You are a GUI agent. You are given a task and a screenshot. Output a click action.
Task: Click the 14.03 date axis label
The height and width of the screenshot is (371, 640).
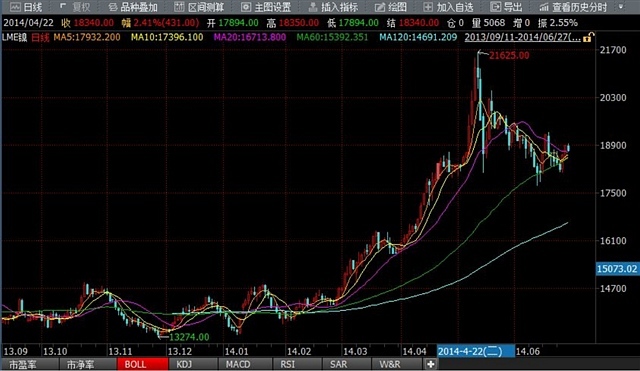click(355, 351)
